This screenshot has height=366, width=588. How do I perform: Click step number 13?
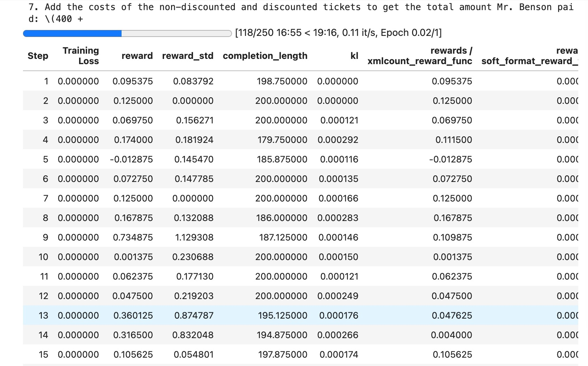(x=44, y=315)
